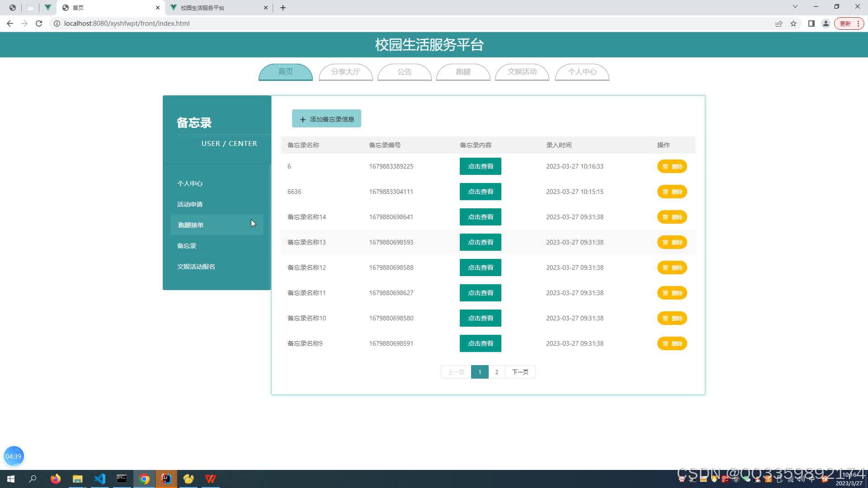Image resolution: width=868 pixels, height=488 pixels.
Task: Switch to 校园生活服务平台 browser tab
Action: (219, 8)
